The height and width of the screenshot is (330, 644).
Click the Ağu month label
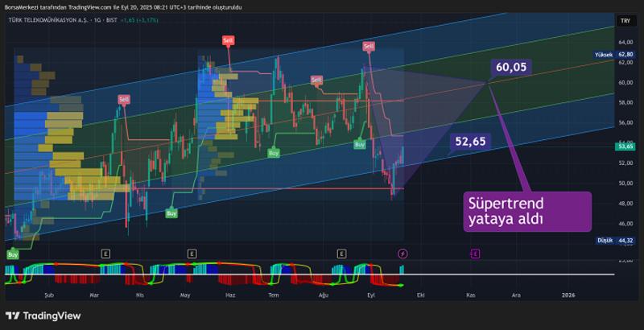coord(324,295)
